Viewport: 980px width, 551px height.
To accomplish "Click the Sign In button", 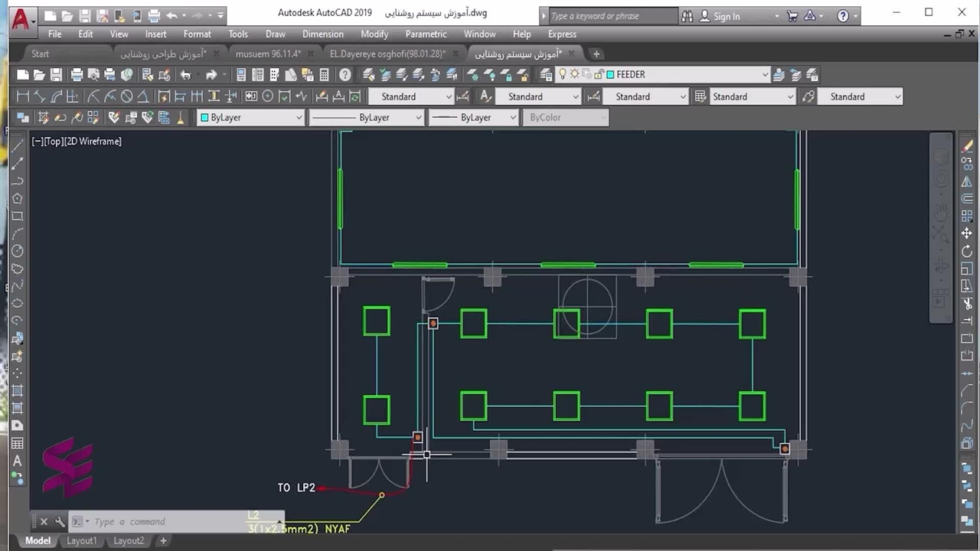I will point(726,16).
